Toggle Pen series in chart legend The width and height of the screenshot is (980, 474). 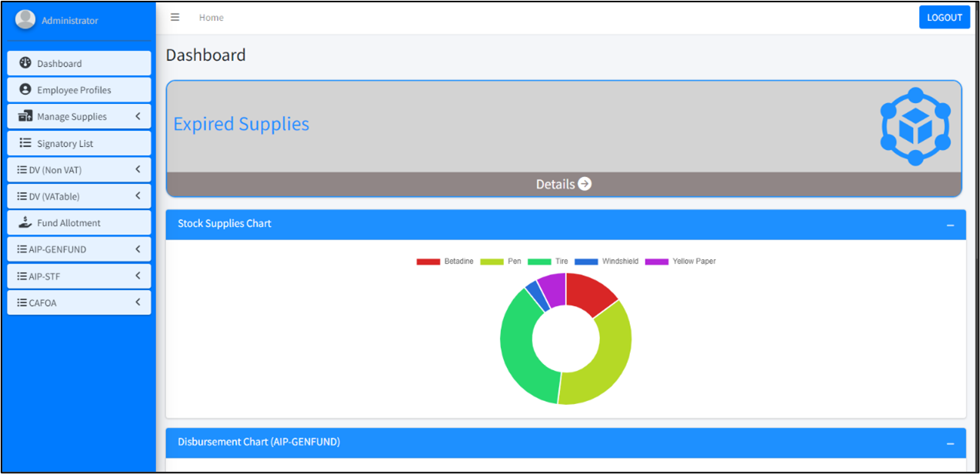(x=501, y=262)
